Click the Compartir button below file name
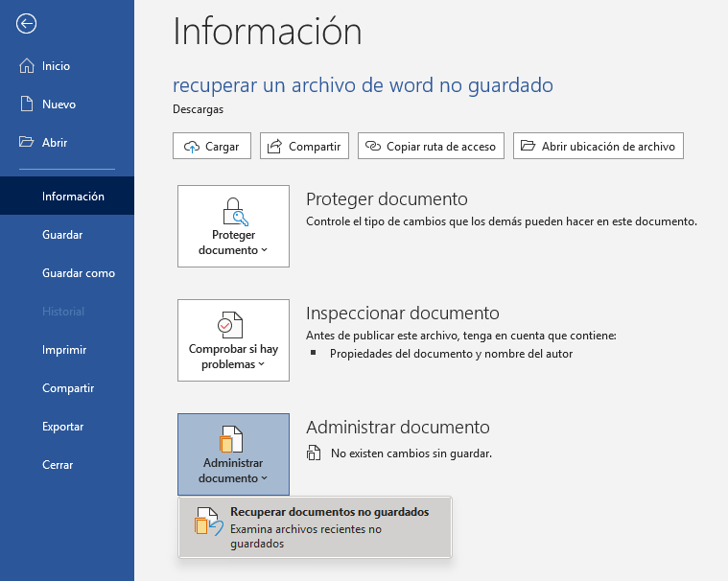 coord(304,146)
